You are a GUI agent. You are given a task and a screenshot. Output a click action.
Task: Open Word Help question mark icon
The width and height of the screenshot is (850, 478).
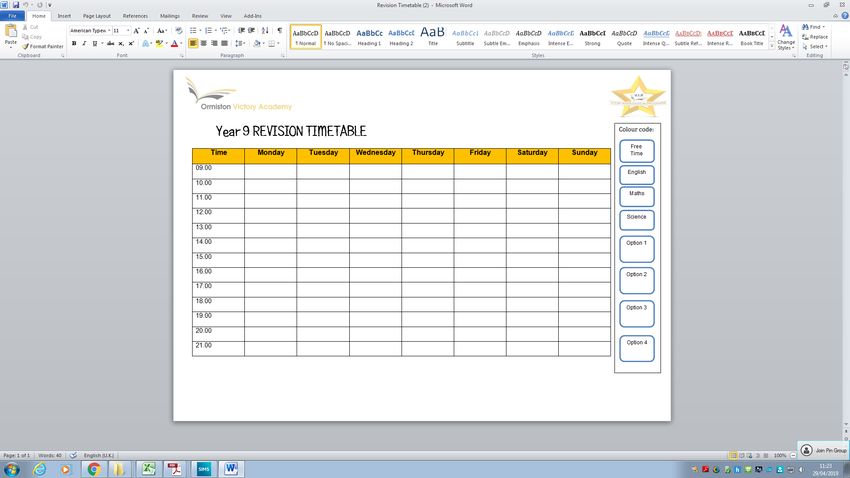click(x=845, y=16)
